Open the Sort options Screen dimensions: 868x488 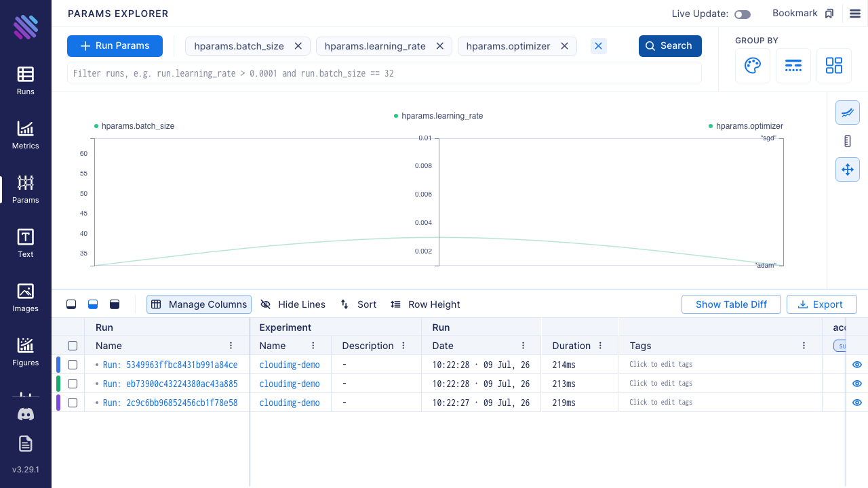(x=358, y=304)
